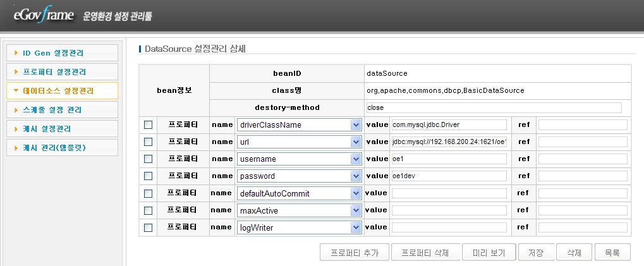
Task: Select the password row checkbox
Action: [x=149, y=176]
